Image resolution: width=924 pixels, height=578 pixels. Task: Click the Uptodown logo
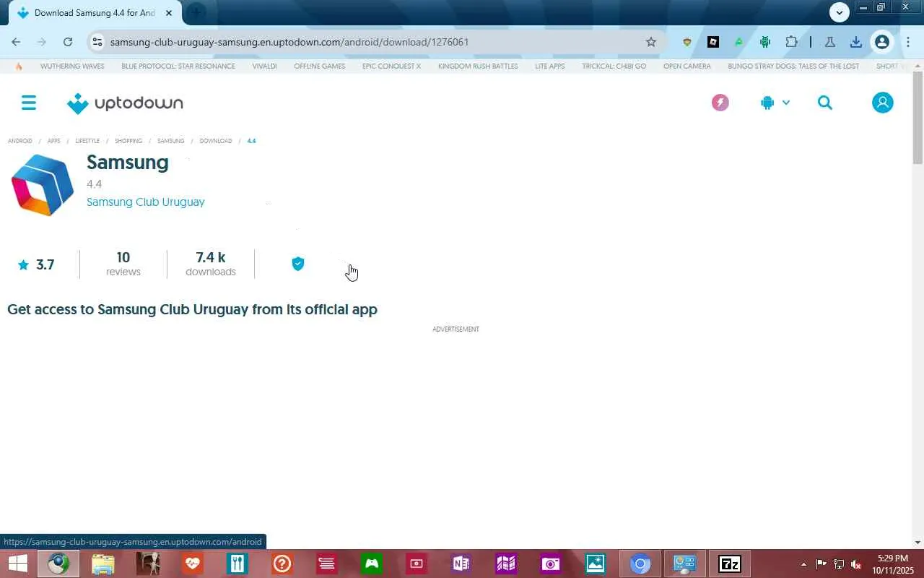pos(125,103)
